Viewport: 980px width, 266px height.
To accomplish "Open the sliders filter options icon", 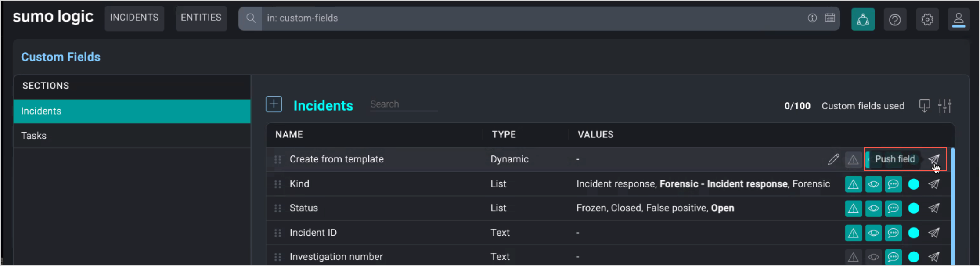I will [x=944, y=106].
